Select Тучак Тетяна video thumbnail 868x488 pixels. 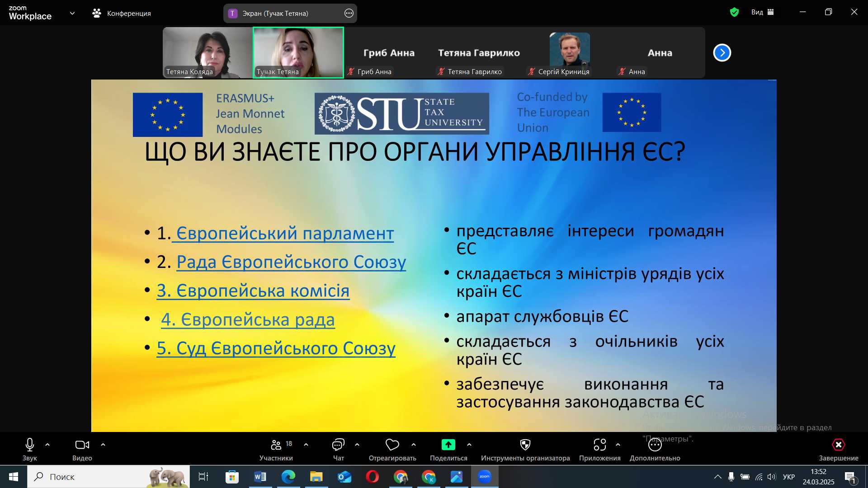(298, 52)
